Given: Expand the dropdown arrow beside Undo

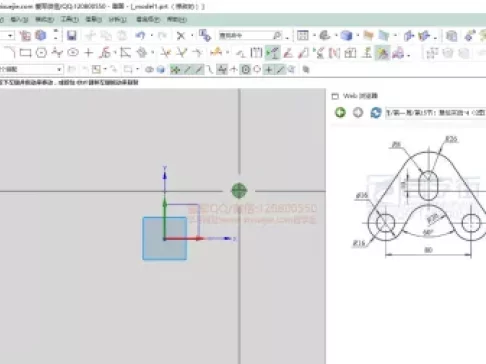Looking at the screenshot, I should pos(152,35).
